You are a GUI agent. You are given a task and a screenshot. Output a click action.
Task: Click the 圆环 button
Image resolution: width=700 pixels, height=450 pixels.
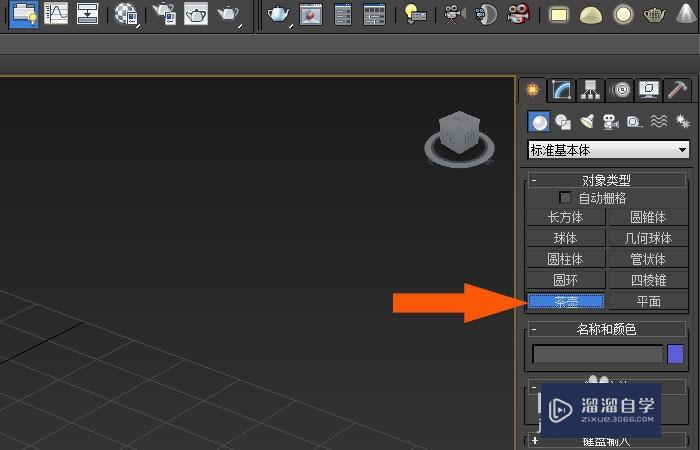566,280
